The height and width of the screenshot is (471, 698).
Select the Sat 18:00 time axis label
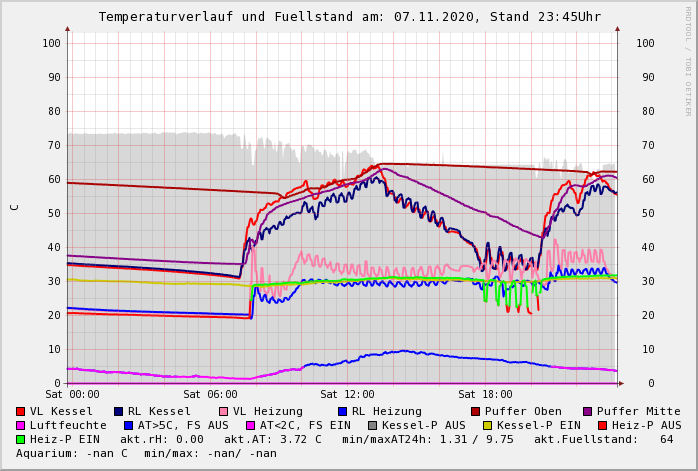tap(485, 395)
